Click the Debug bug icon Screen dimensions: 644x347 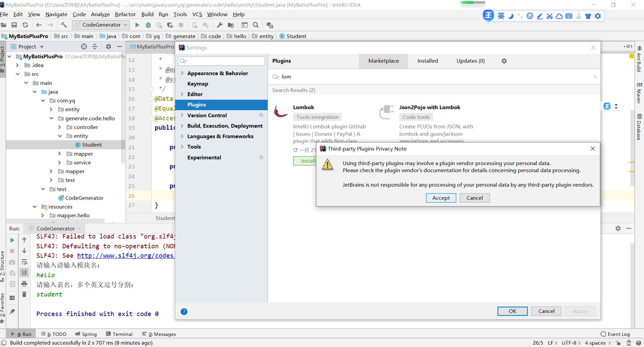point(148,25)
